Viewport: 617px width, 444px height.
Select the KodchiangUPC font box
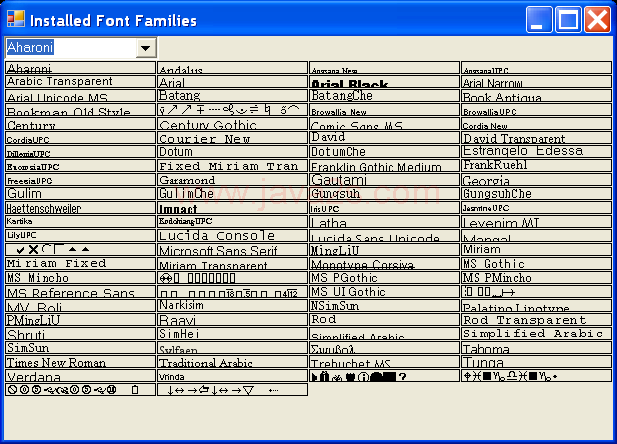[232, 222]
